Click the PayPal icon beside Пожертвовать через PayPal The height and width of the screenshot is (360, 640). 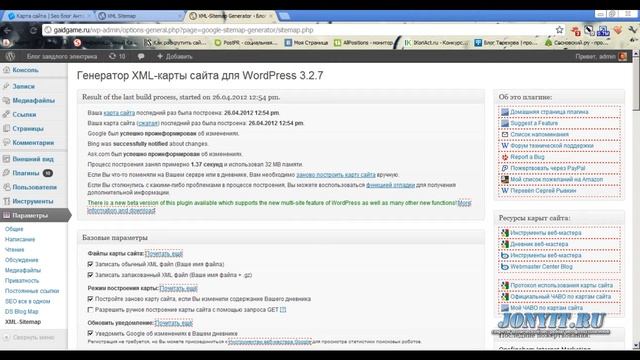(x=505, y=168)
